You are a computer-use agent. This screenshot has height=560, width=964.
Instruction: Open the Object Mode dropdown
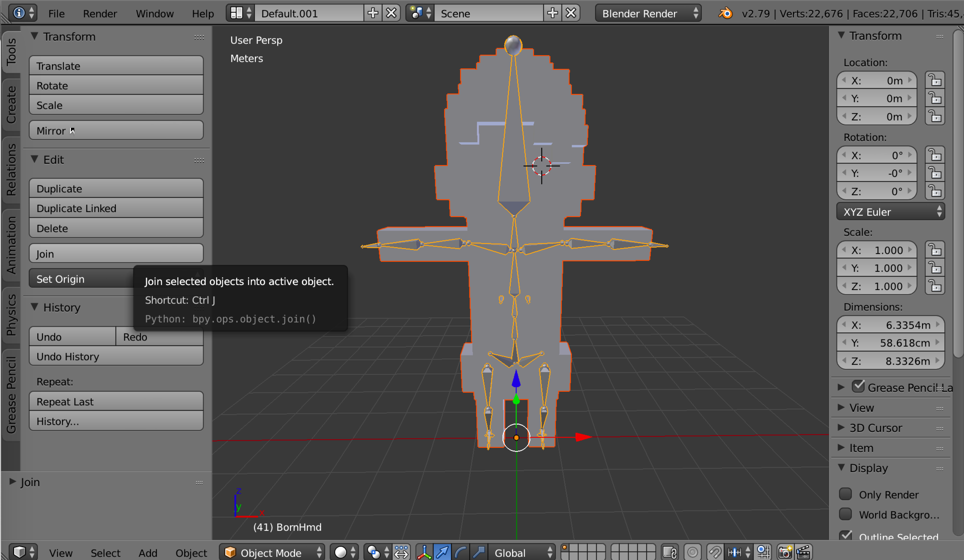click(x=272, y=552)
